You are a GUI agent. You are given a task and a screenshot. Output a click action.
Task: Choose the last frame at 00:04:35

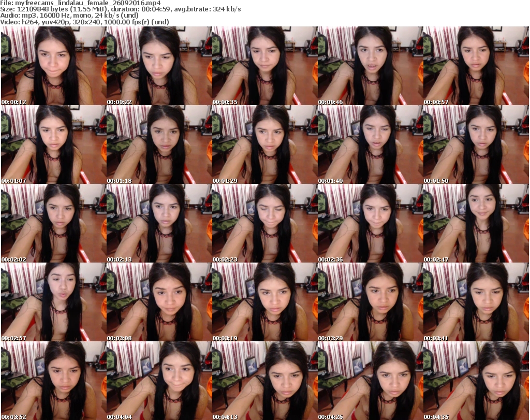pyautogui.click(x=475, y=381)
